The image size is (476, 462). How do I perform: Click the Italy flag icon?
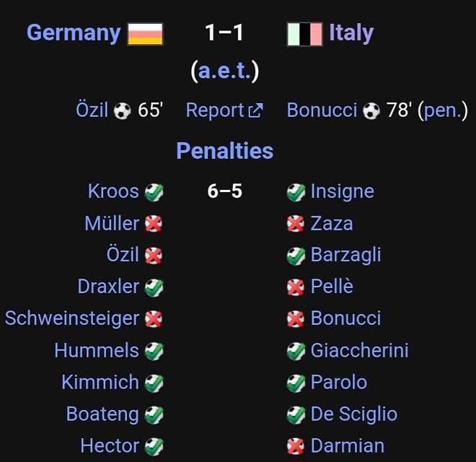pyautogui.click(x=305, y=34)
